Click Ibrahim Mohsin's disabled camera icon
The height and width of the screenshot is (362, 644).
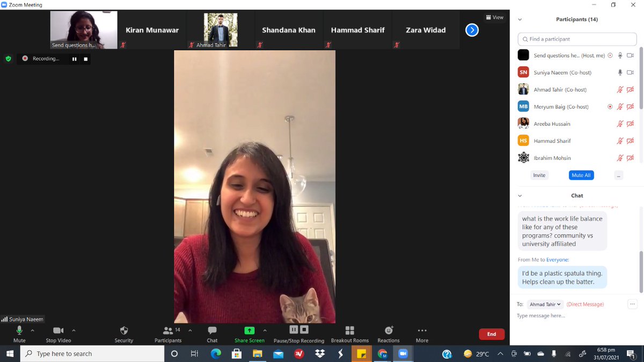[x=631, y=158]
